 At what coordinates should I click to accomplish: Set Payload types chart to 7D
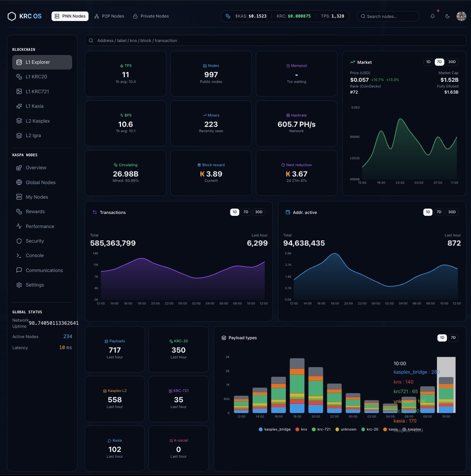click(453, 338)
